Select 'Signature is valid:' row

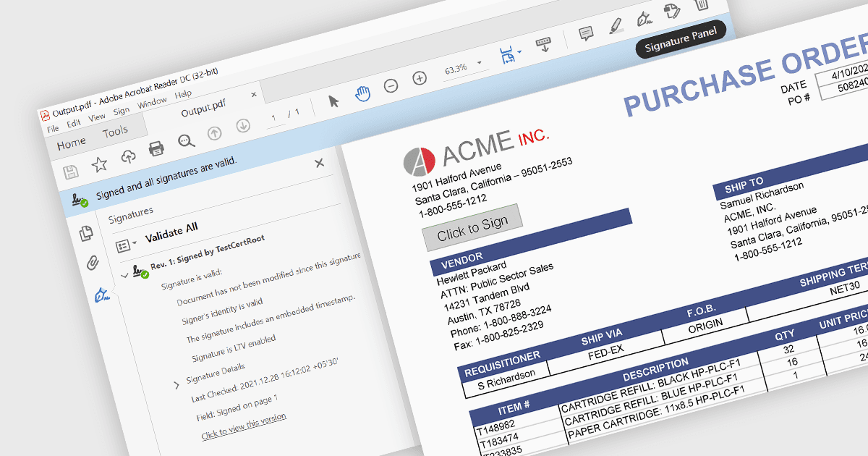coord(192,278)
